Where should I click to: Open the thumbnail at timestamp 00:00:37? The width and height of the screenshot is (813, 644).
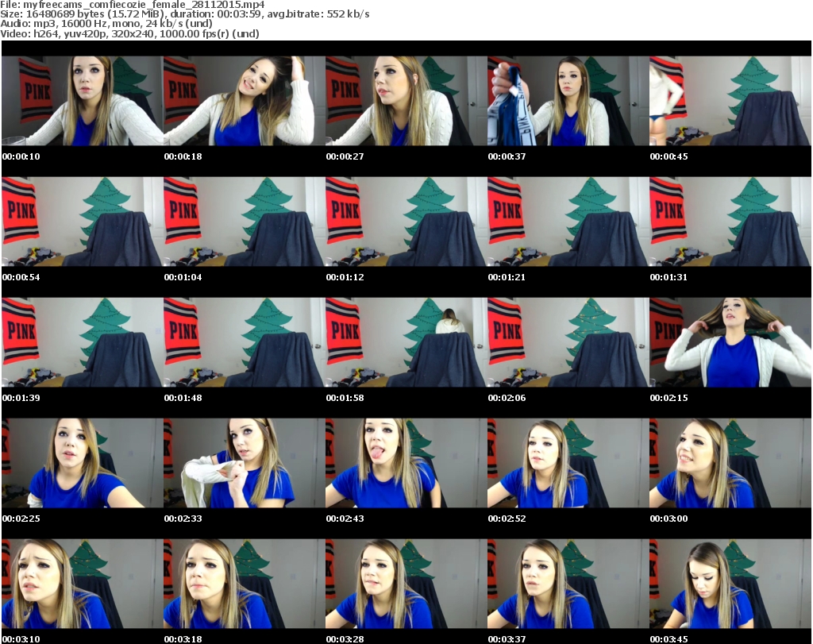tap(568, 101)
